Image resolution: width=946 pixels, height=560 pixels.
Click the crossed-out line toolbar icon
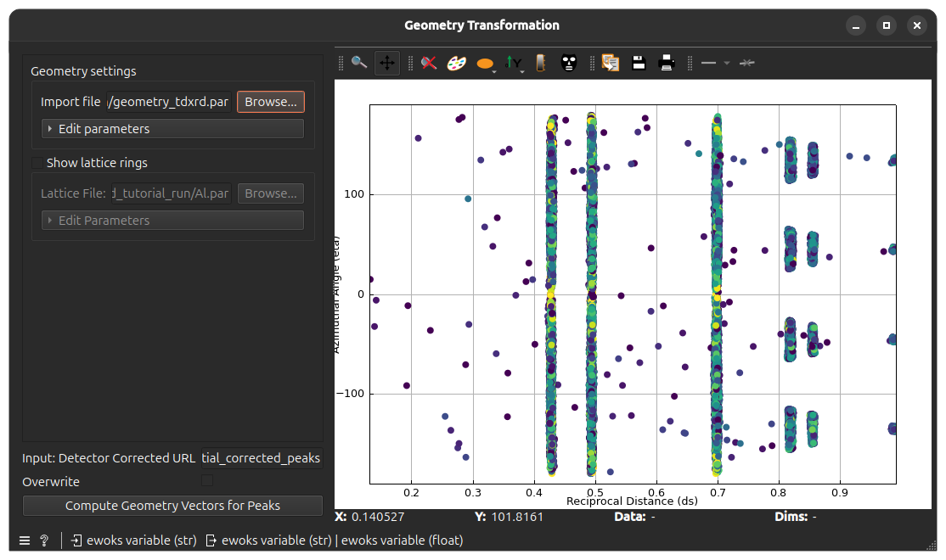click(x=747, y=63)
